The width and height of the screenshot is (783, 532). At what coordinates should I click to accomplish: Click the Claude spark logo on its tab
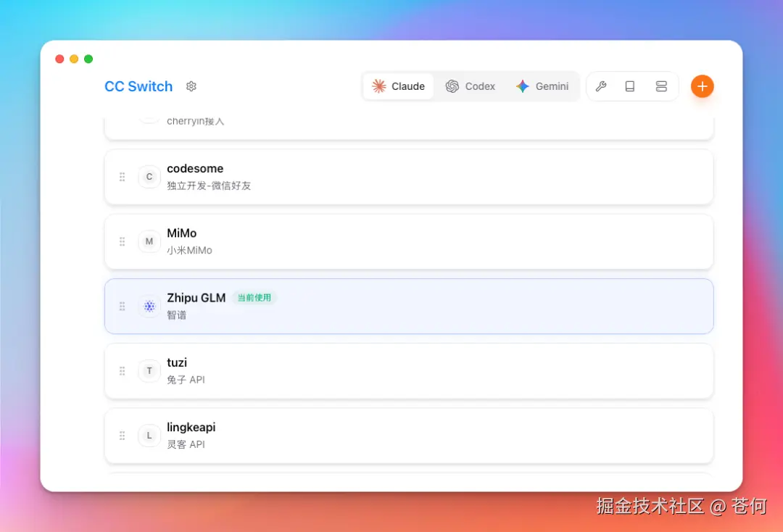[378, 86]
